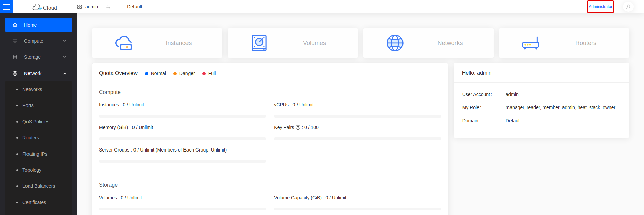Click the Compute monitor icon

[x=15, y=41]
